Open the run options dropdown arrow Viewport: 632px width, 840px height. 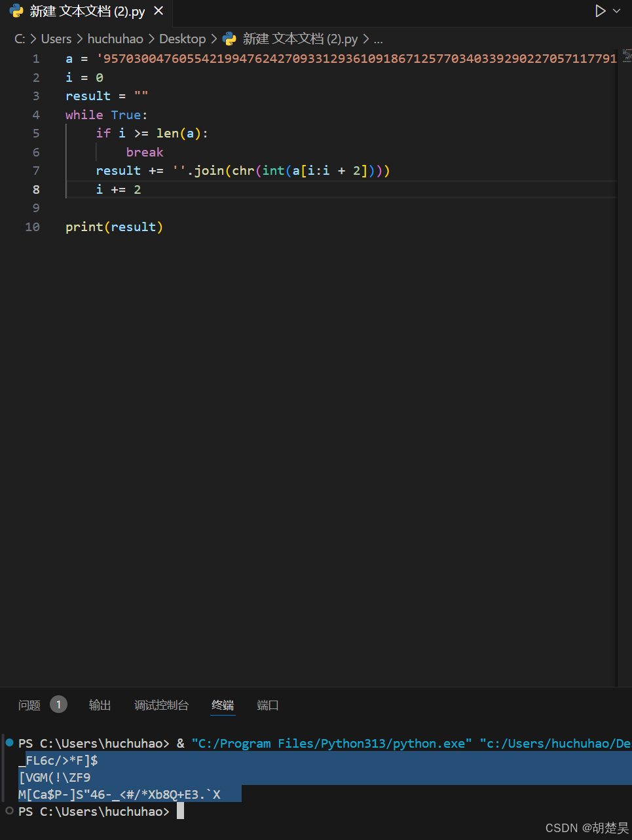tap(617, 11)
